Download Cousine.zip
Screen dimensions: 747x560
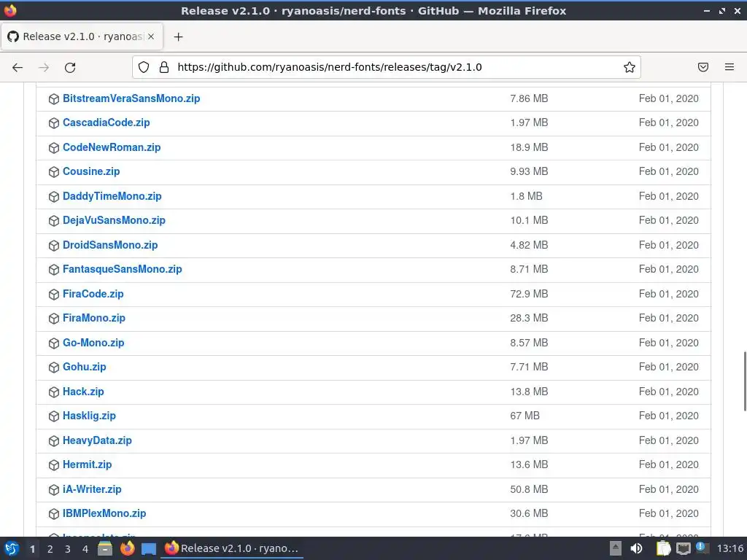[91, 171]
